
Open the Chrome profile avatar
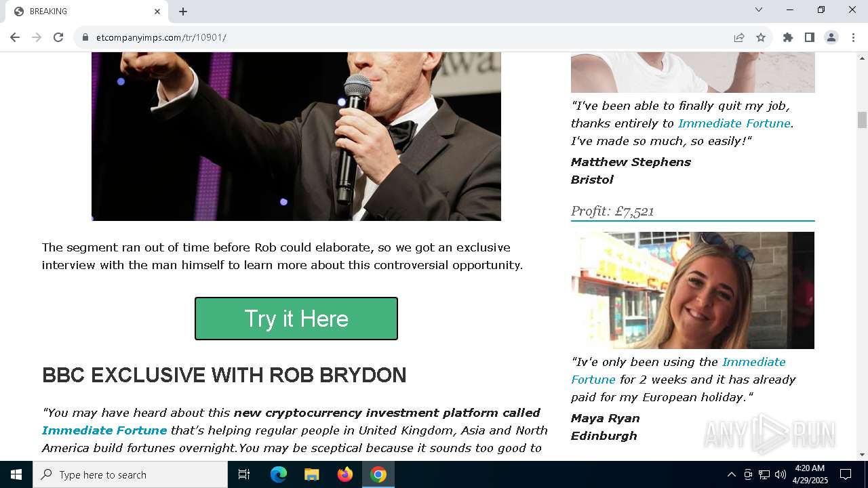pyautogui.click(x=831, y=37)
